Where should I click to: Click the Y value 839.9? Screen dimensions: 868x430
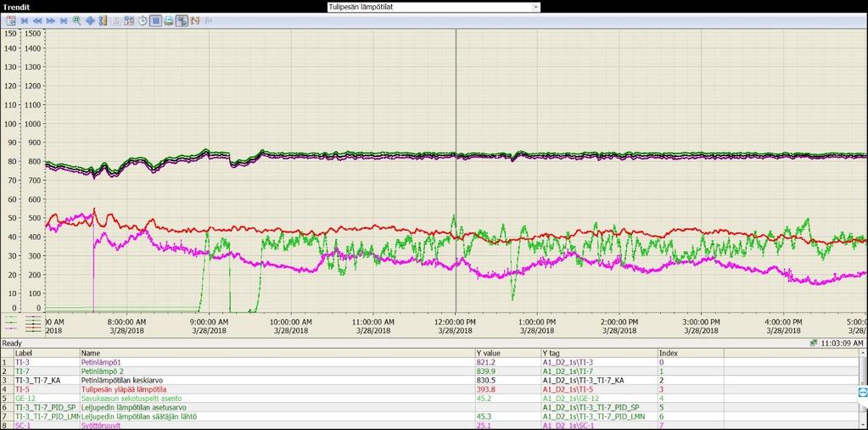point(485,371)
